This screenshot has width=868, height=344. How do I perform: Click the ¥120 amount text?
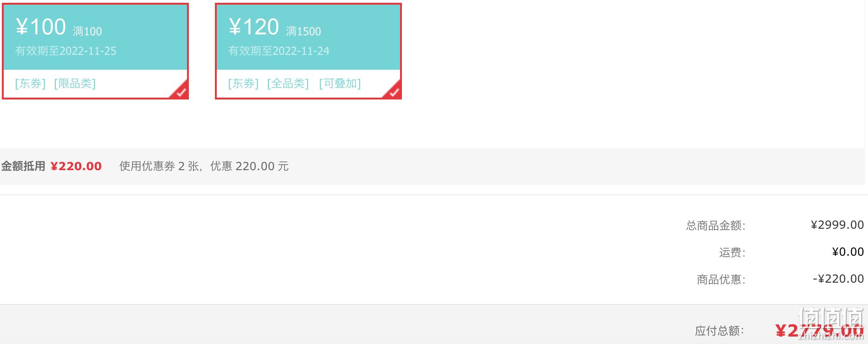tap(254, 27)
